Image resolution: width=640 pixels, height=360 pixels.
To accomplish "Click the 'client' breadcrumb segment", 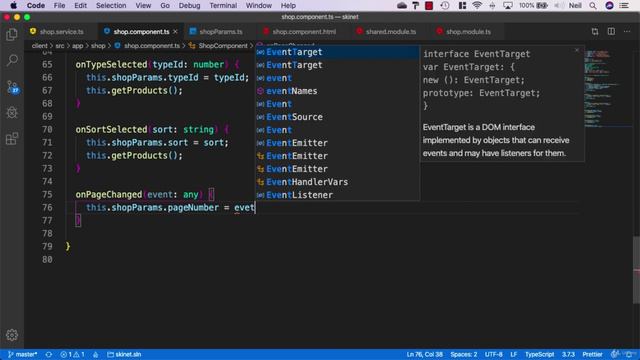I will coord(40,46).
